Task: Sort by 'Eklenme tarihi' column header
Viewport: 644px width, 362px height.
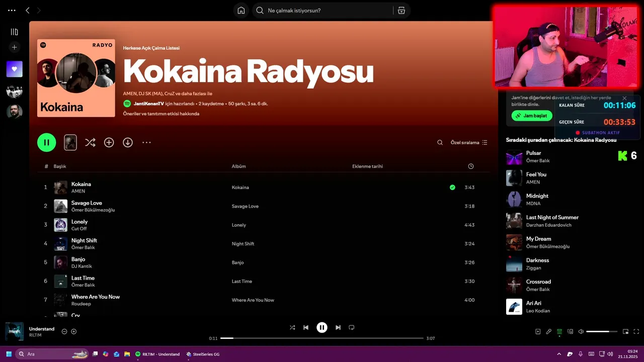Action: 367,166
